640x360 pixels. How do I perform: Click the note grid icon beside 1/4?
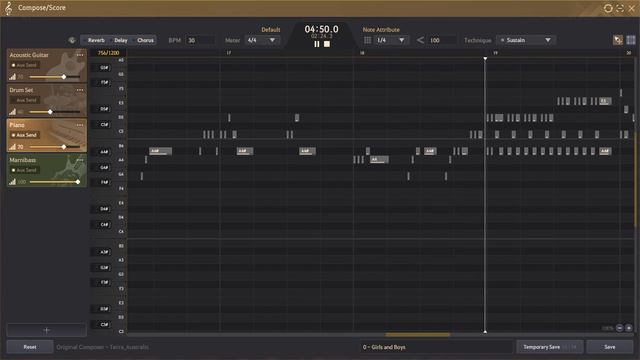coord(367,40)
